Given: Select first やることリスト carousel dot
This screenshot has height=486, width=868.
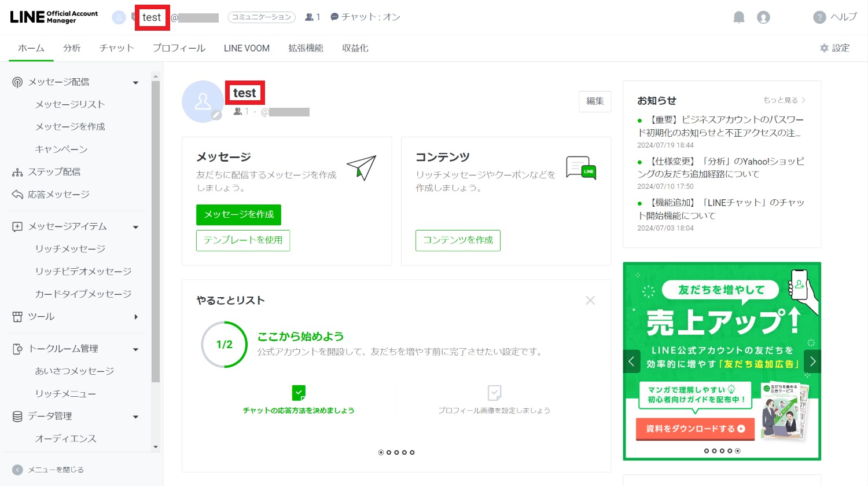Looking at the screenshot, I should point(381,452).
